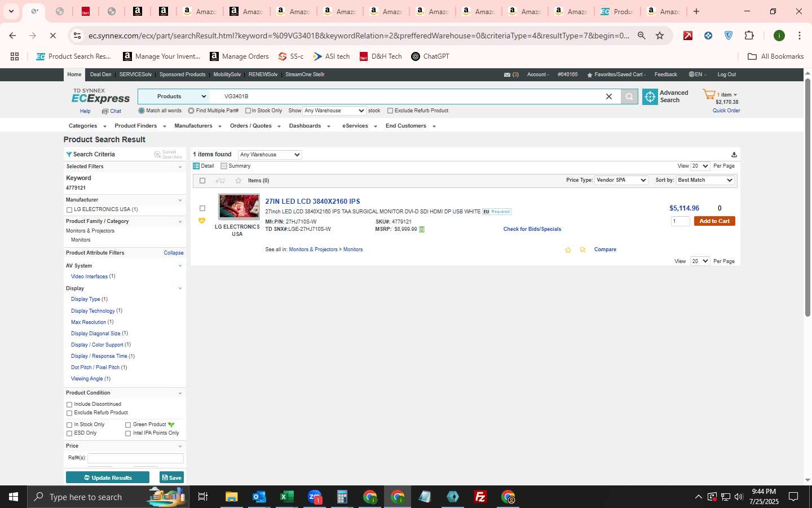Open top View 20 per page dropdown
The height and width of the screenshot is (508, 812).
[x=700, y=166]
